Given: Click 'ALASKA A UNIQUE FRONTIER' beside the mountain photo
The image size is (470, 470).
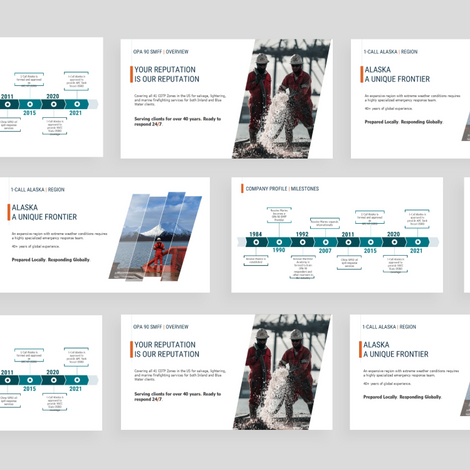Looking at the screenshot, I should click(x=44, y=212).
